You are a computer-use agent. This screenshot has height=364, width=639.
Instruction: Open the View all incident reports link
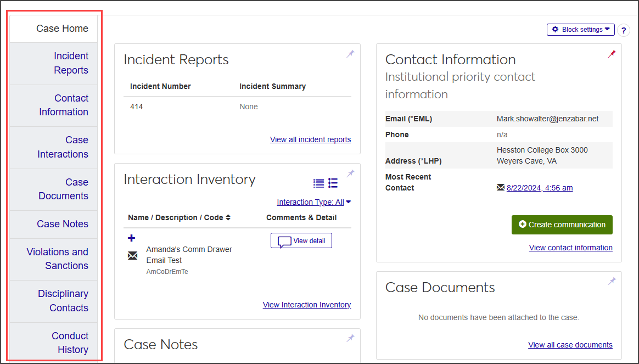[x=310, y=139]
